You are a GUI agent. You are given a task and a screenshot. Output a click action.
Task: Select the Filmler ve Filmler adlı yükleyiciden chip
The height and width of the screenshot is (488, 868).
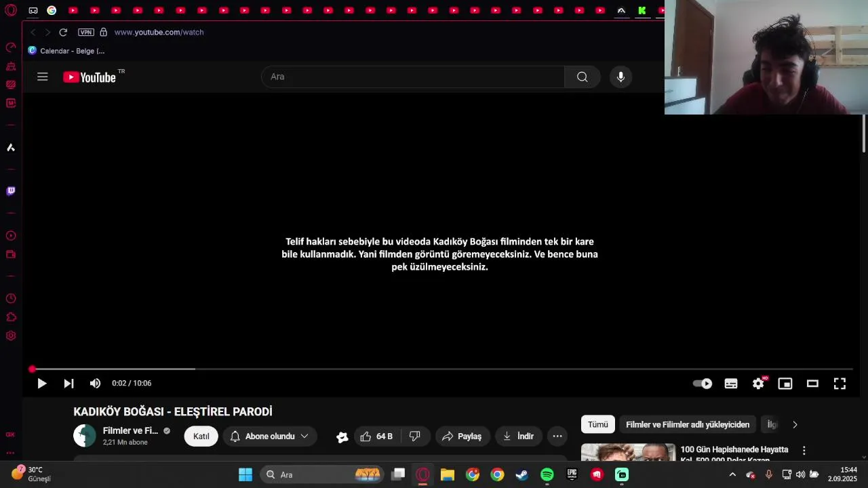click(x=688, y=424)
